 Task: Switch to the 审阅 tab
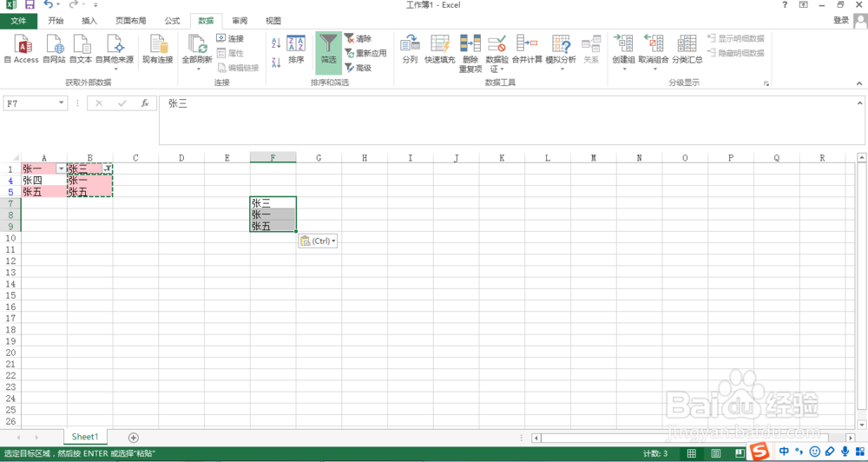point(240,21)
